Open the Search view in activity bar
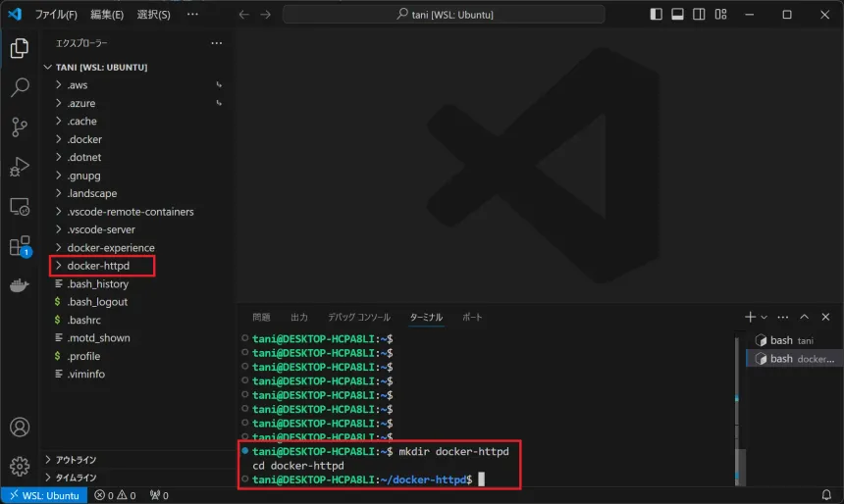 coord(20,88)
